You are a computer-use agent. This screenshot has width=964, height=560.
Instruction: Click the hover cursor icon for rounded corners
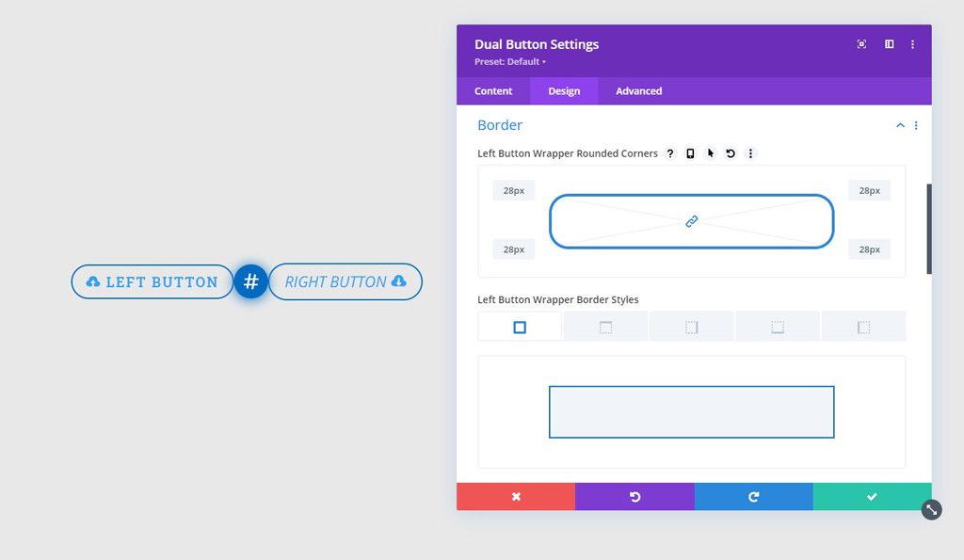click(711, 153)
